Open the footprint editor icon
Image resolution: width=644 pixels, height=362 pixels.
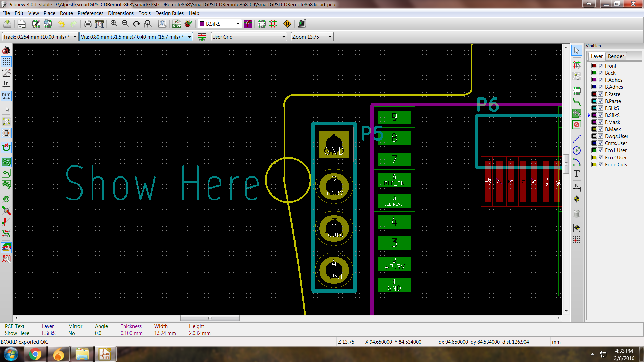36,24
